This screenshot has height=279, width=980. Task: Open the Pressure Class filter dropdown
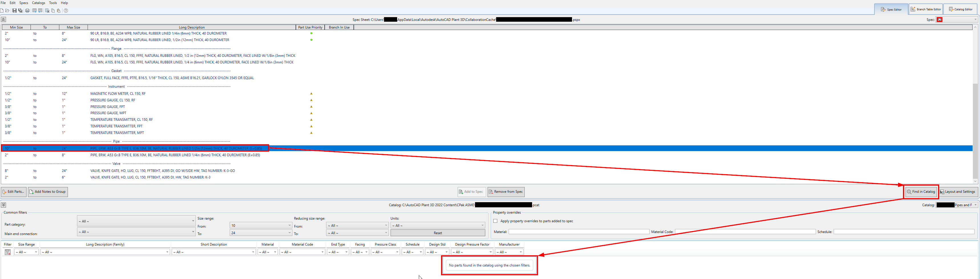[385, 252]
